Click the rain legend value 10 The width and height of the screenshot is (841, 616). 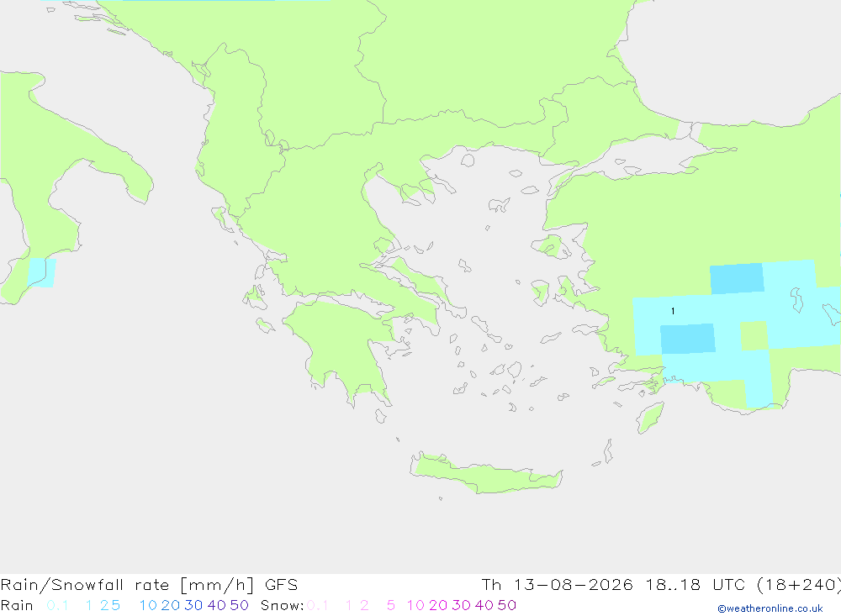point(148,605)
